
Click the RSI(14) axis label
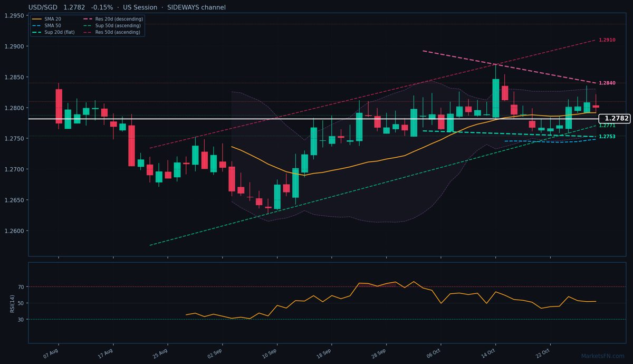tap(12, 303)
